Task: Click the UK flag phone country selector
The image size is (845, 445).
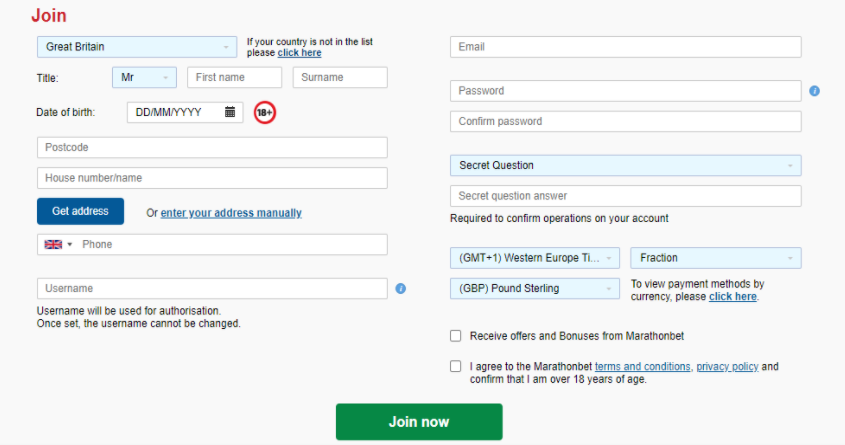Action: point(58,244)
